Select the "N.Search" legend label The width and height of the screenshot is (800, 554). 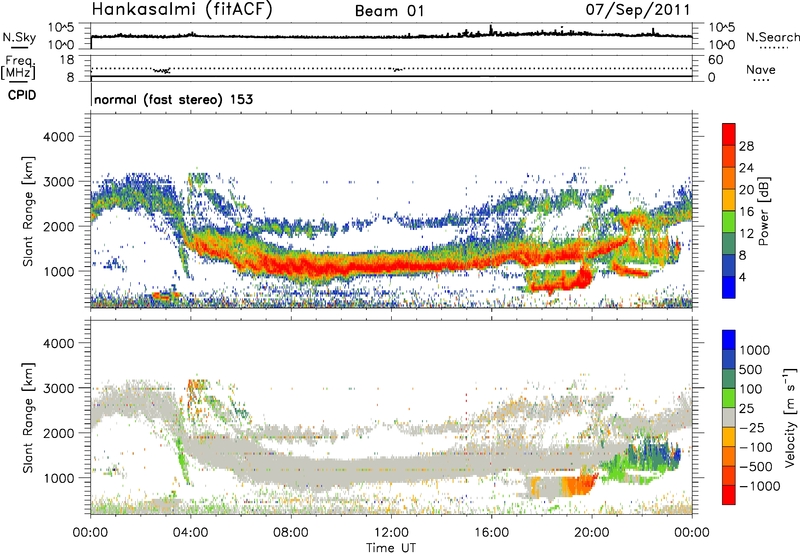tap(772, 37)
